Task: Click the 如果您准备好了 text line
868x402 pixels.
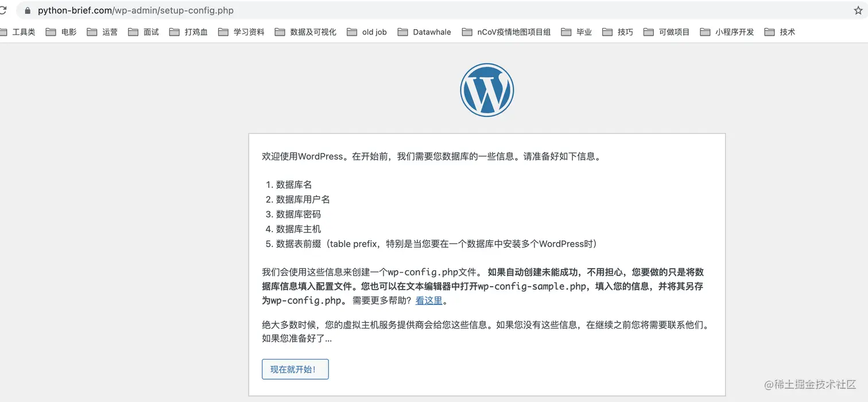Action: point(297,338)
